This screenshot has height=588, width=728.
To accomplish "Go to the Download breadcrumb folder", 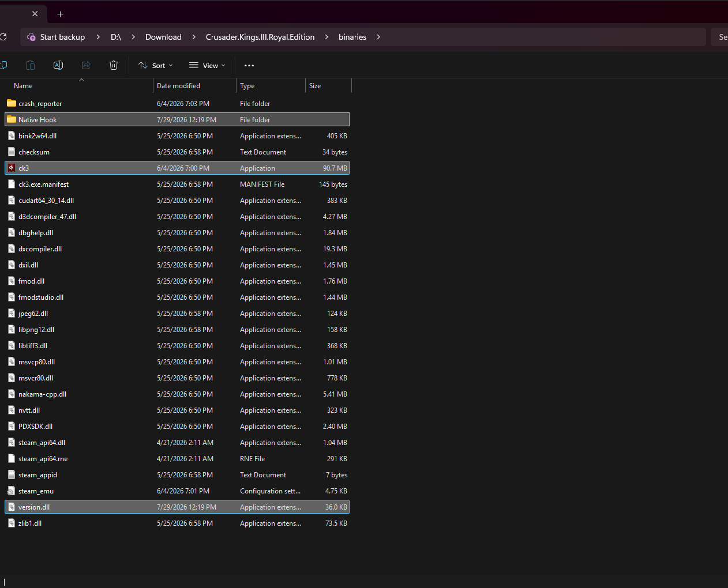I will click(x=163, y=37).
